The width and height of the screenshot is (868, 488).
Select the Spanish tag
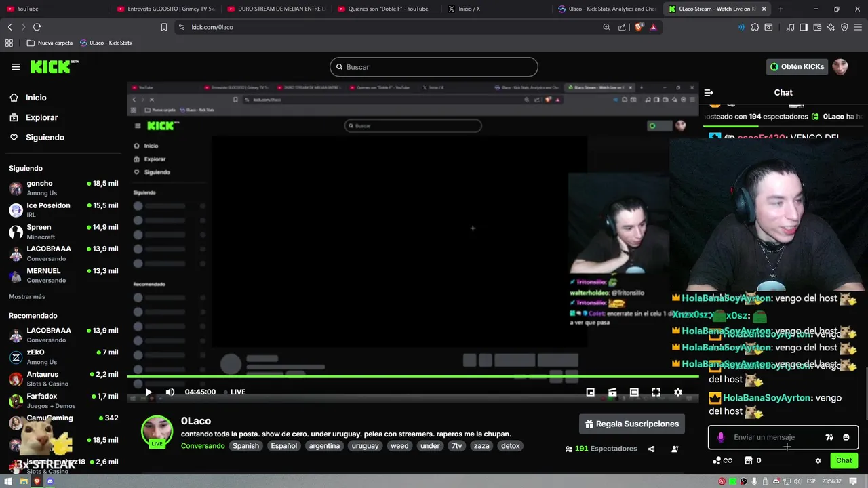pos(246,446)
